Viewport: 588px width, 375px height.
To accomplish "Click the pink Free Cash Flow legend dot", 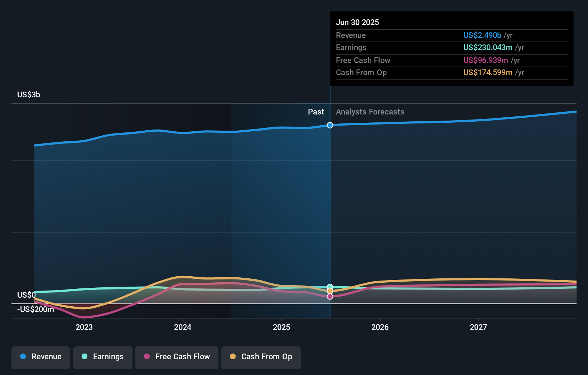I will pyautogui.click(x=147, y=357).
